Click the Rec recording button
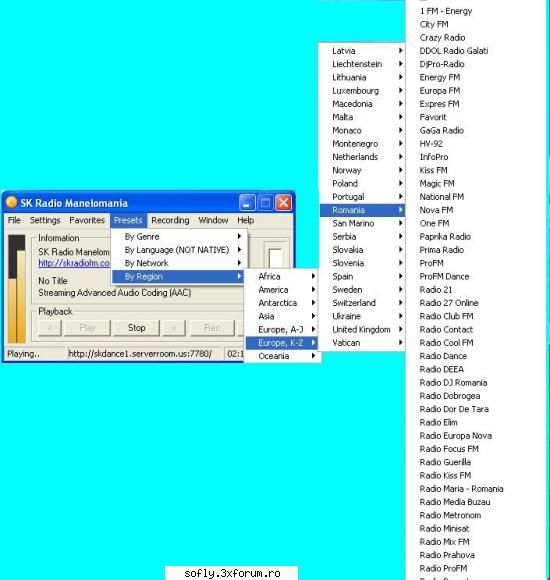The width and height of the screenshot is (550, 580). pyautogui.click(x=212, y=328)
